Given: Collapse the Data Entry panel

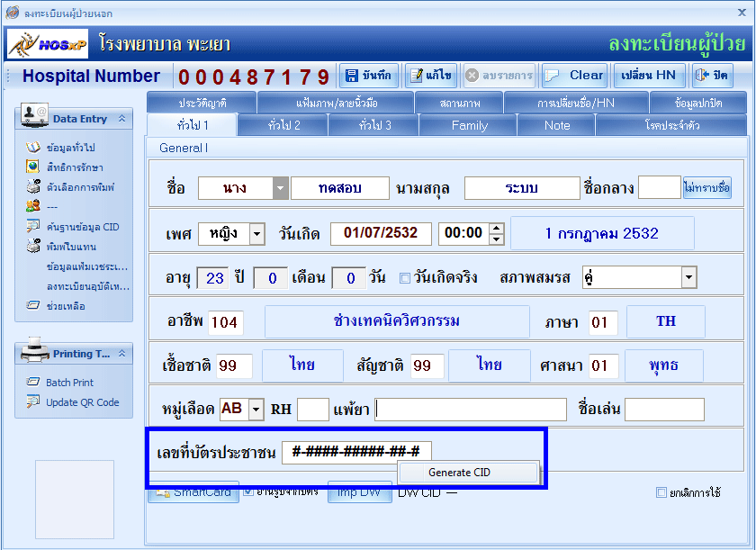Looking at the screenshot, I should [122, 119].
